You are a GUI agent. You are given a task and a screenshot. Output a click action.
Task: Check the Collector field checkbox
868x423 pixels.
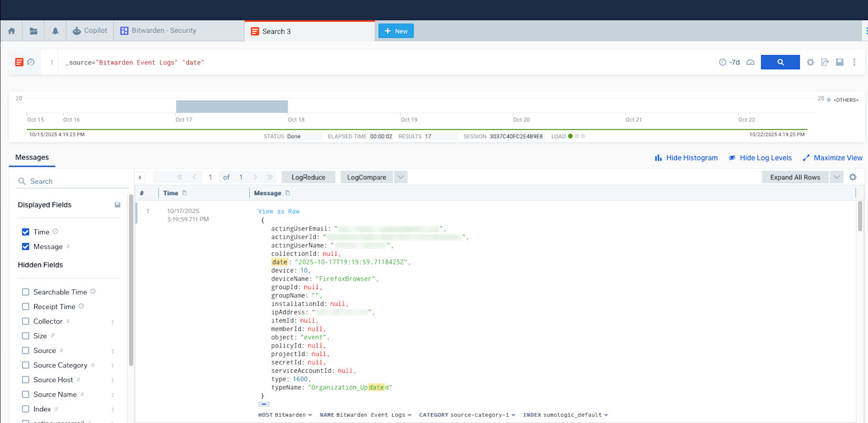point(25,321)
